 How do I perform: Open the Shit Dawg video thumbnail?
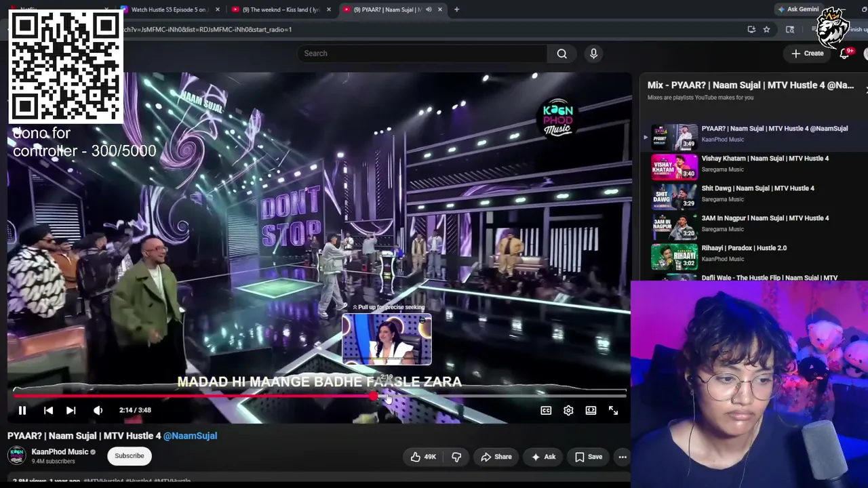[675, 197]
